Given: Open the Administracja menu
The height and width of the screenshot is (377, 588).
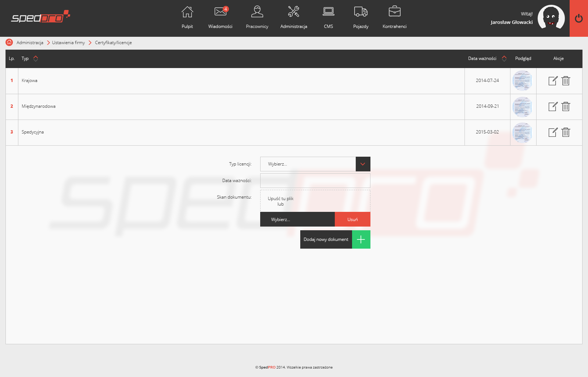Looking at the screenshot, I should click(x=294, y=17).
